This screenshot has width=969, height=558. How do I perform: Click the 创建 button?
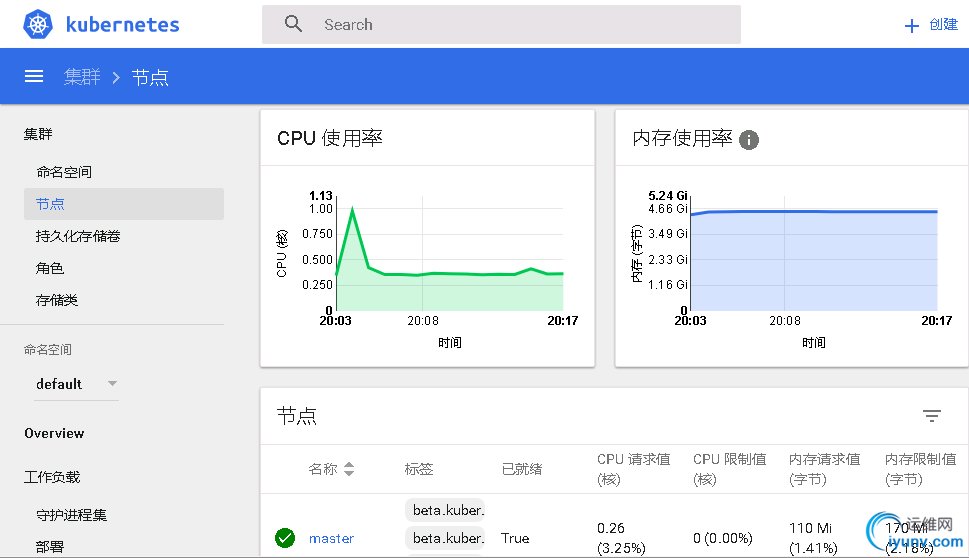[x=943, y=25]
